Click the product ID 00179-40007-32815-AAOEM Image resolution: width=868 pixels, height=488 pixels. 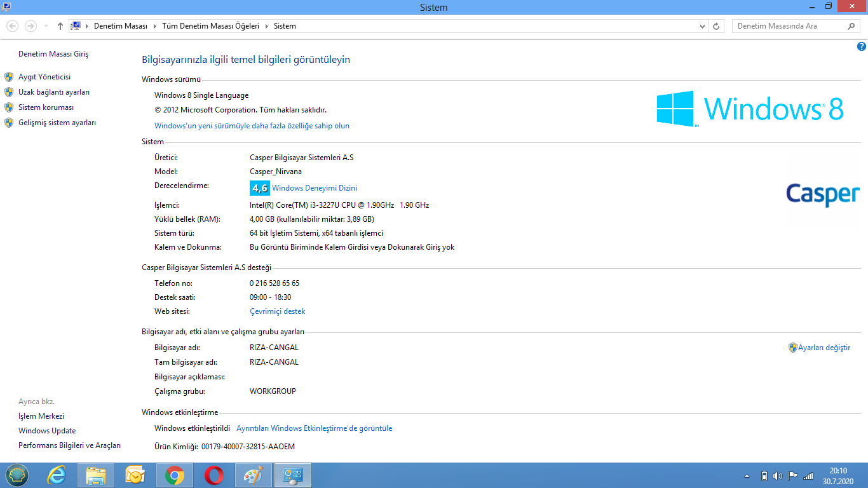(x=248, y=447)
